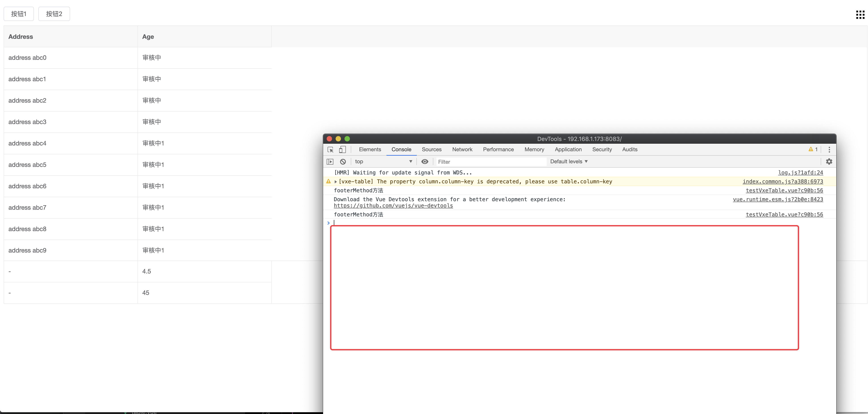Click the inspect element picker icon

[x=330, y=150]
